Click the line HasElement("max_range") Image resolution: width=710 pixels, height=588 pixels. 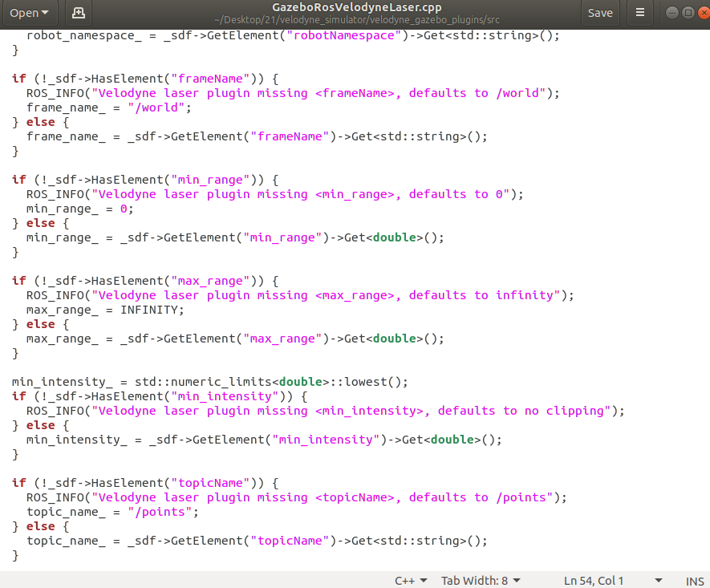(x=145, y=281)
